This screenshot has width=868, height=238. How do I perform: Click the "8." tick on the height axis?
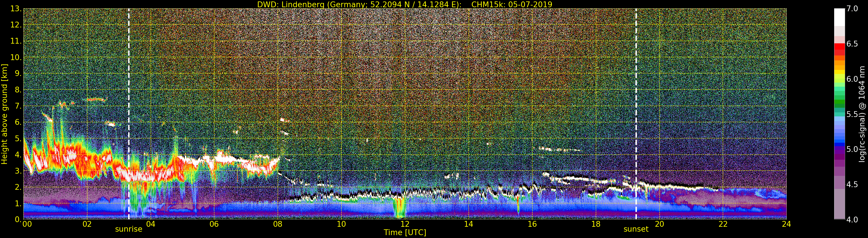tap(18, 90)
